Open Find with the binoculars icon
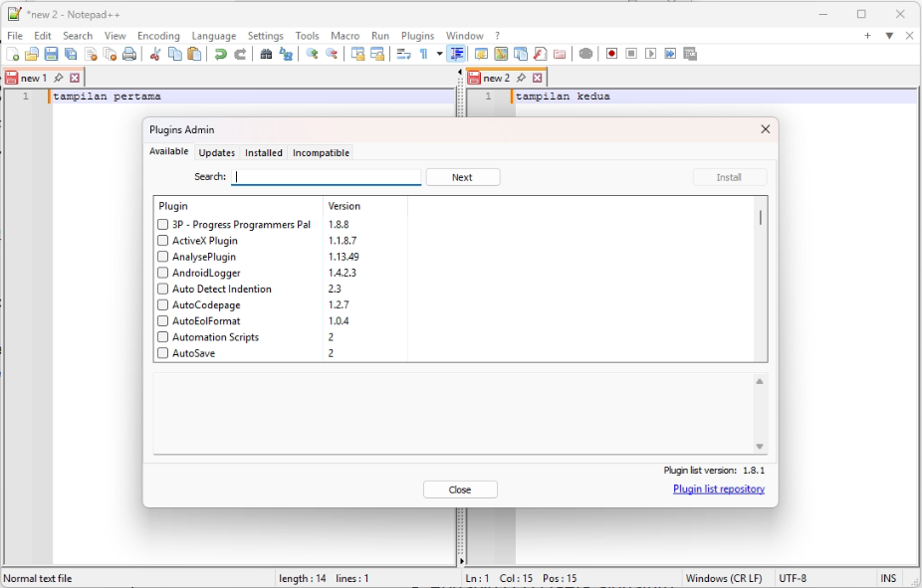Screen dimensions: 922x588 (266, 54)
